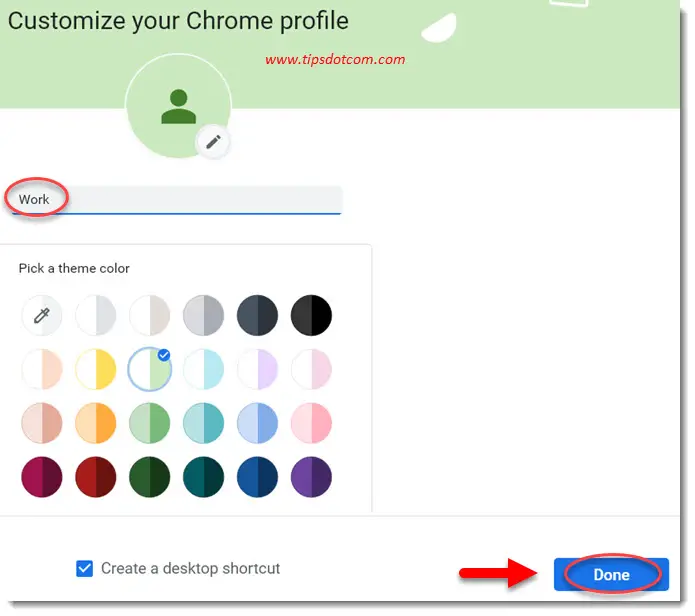Viewport: 695px width, 616px height.
Task: Toggle the Create a desktop shortcut checkbox
Action: 84,569
